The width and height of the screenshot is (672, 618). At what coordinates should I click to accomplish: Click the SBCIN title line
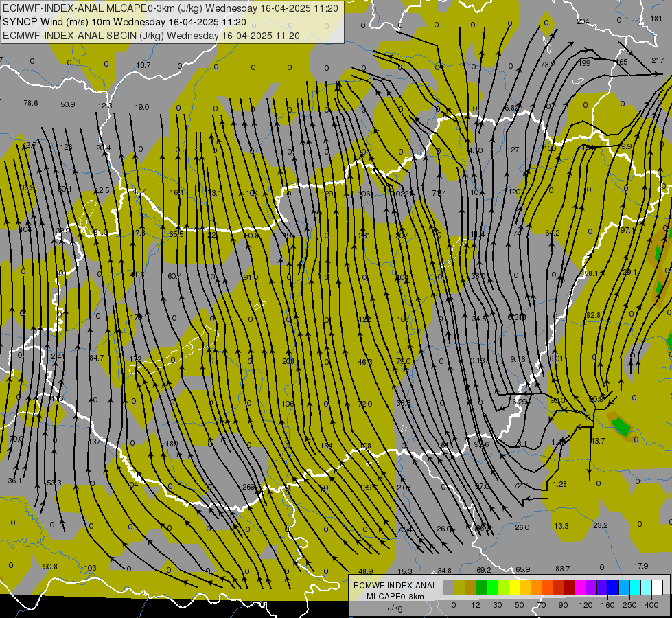[151, 36]
